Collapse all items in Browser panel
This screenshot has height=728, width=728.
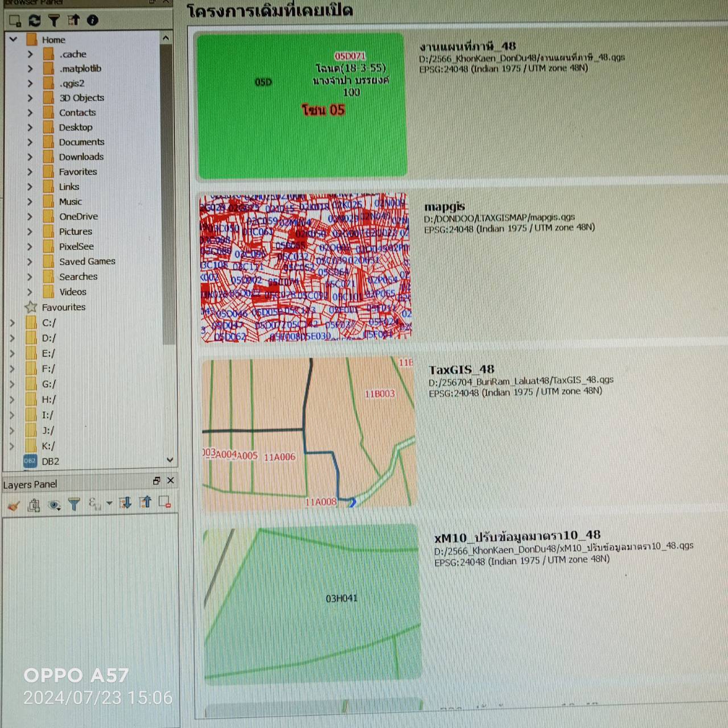click(73, 21)
